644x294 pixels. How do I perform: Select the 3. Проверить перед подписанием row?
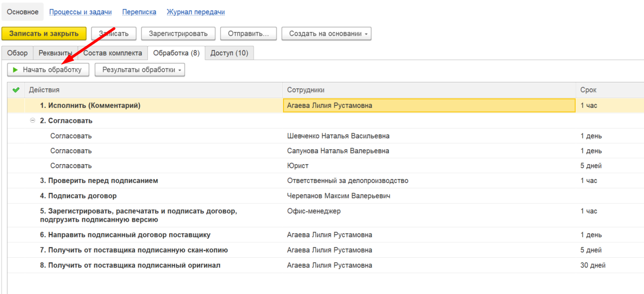[325, 181]
